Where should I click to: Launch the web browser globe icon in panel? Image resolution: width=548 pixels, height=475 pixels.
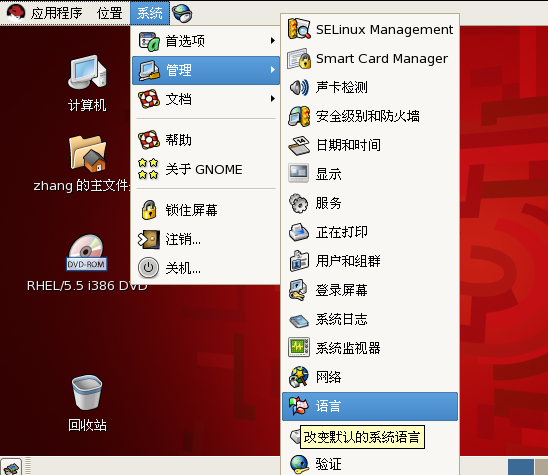pos(182,13)
